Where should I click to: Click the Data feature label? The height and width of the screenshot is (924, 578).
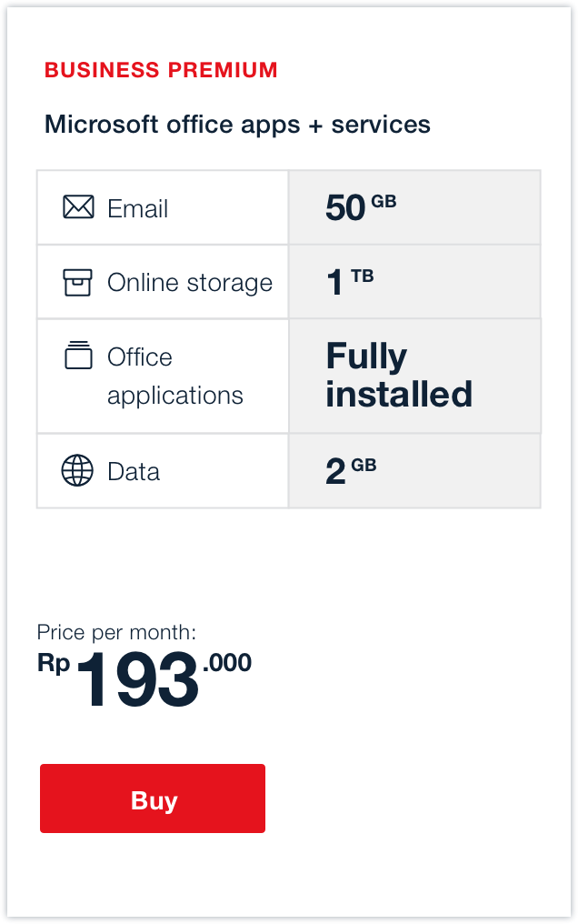coord(134,472)
